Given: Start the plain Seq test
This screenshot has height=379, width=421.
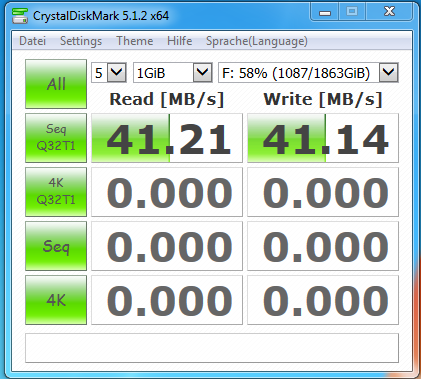Looking at the screenshot, I should pyautogui.click(x=56, y=246).
